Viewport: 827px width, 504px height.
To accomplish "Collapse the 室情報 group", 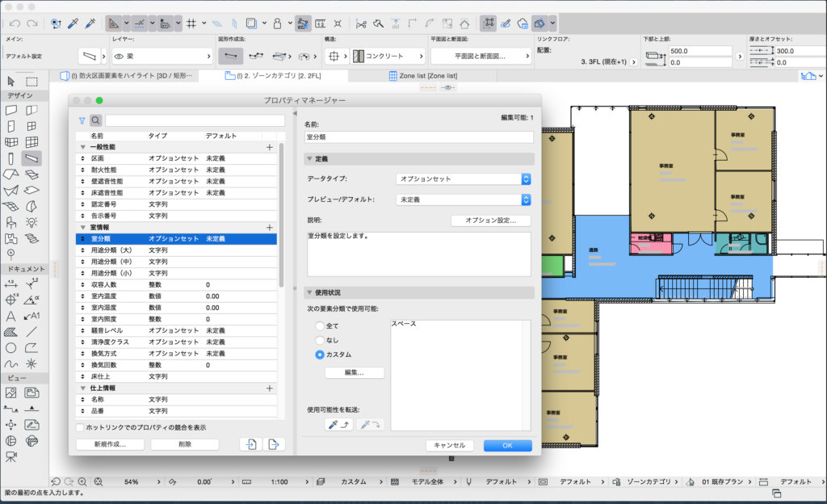I will click(83, 228).
